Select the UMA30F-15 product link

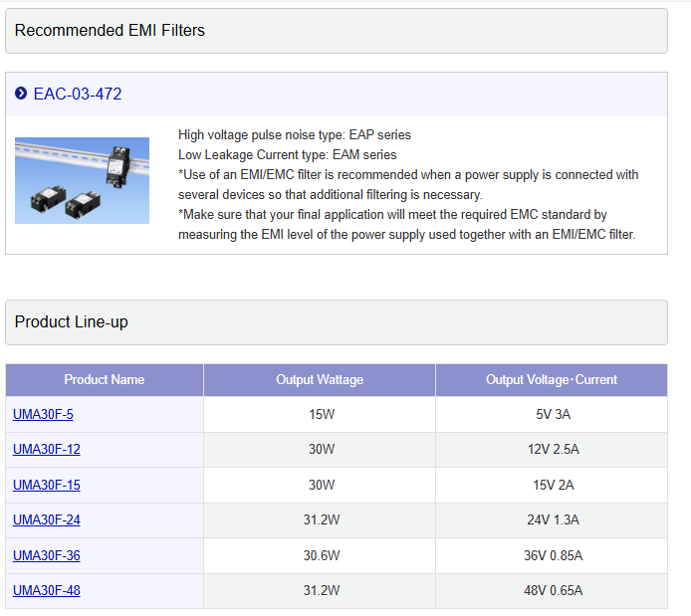pyautogui.click(x=47, y=485)
